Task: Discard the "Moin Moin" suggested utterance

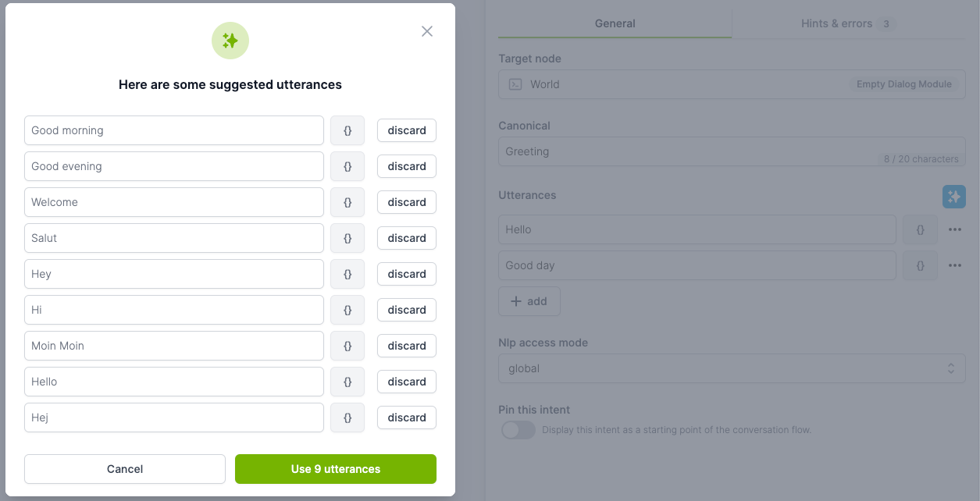Action: 406,346
